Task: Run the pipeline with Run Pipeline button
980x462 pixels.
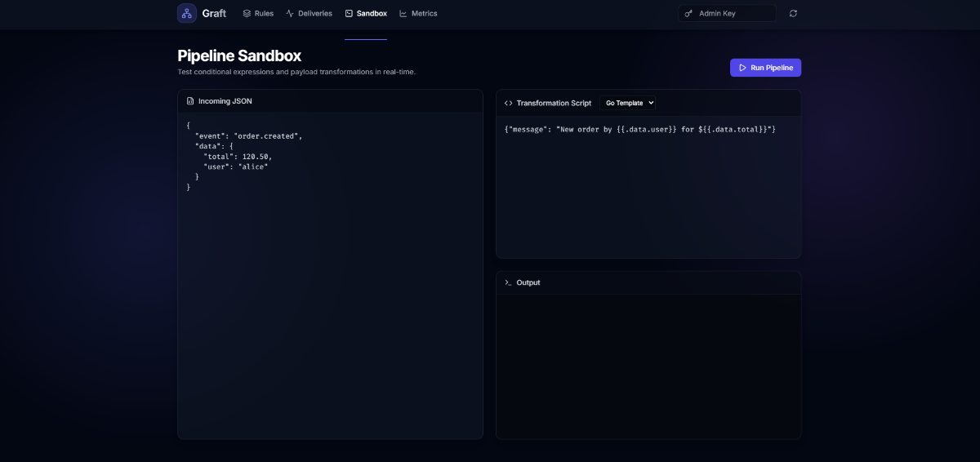Action: 765,68
